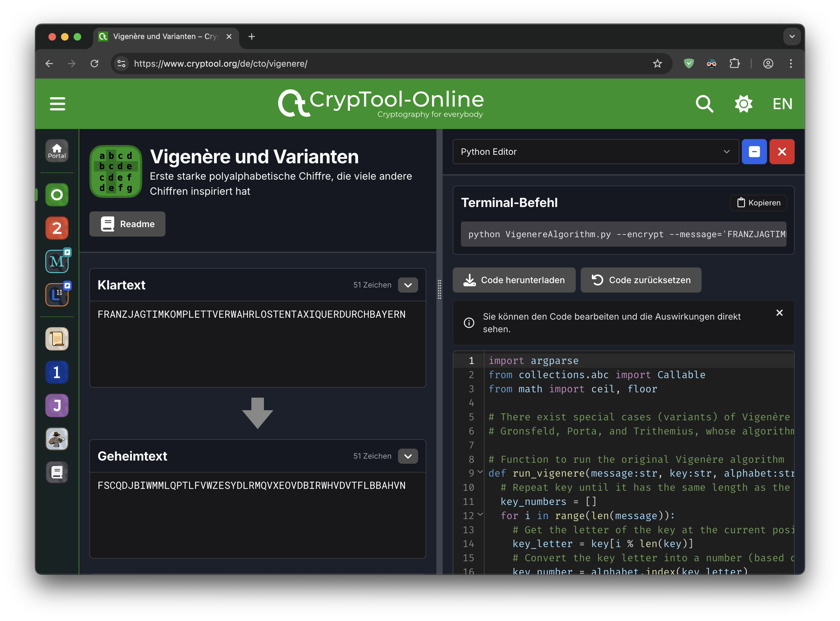Click Code herunterladen button
This screenshot has width=840, height=621.
point(514,280)
